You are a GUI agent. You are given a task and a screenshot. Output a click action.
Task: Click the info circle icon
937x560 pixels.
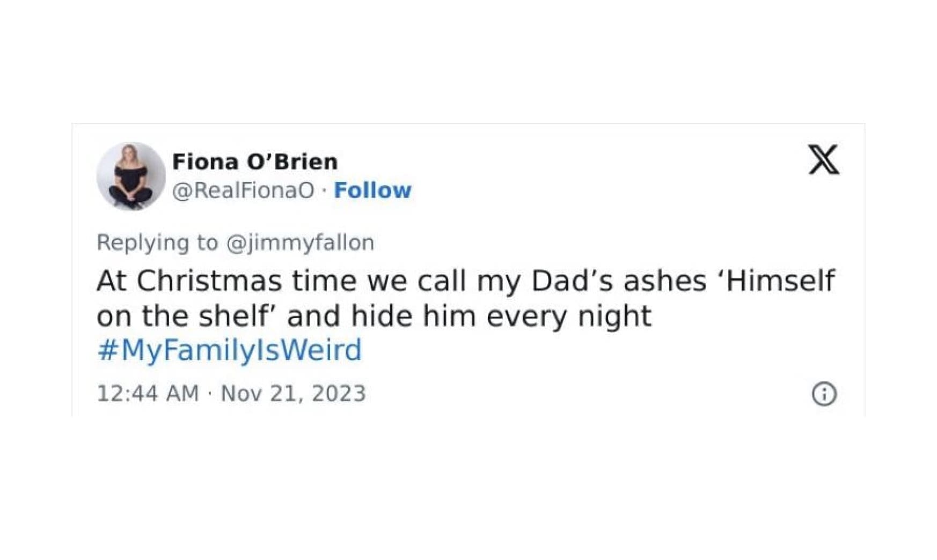pos(824,394)
